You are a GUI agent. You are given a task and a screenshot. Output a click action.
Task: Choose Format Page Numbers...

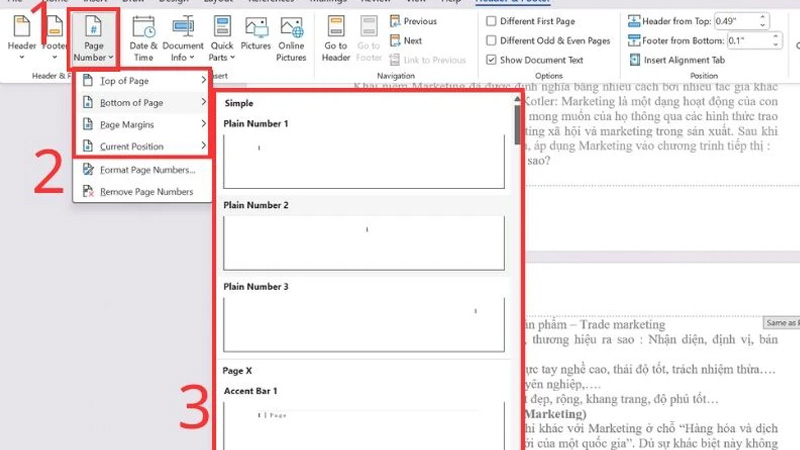click(x=143, y=169)
